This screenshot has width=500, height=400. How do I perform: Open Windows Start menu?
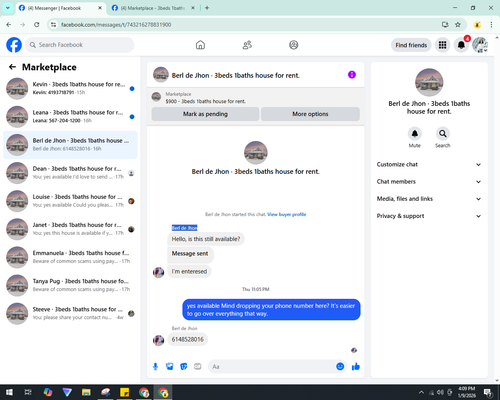click(x=9, y=392)
